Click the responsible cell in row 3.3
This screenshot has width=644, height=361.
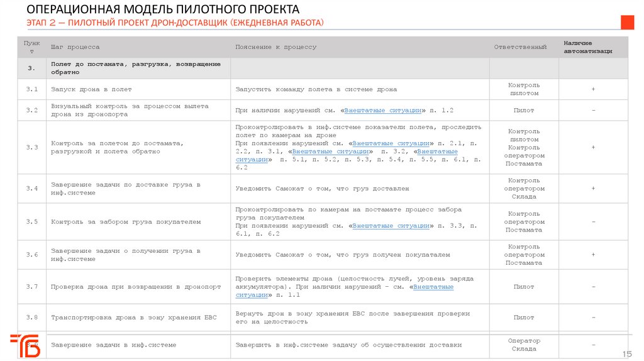point(524,147)
